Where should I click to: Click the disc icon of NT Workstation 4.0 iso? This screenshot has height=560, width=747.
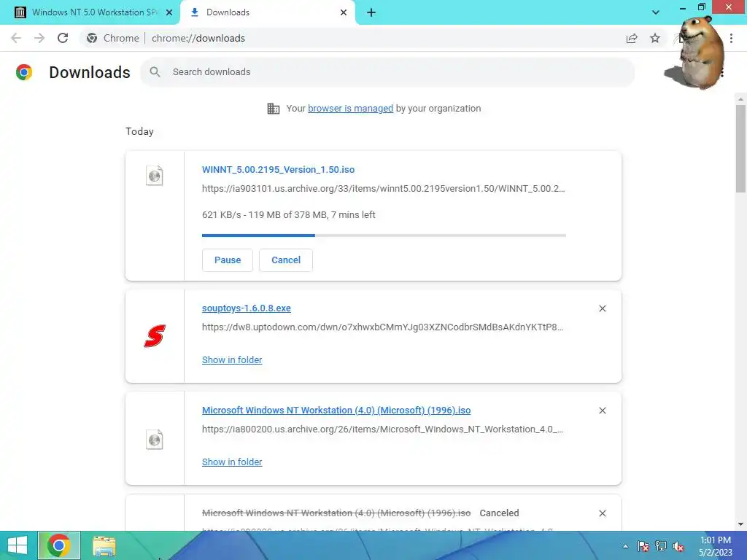(x=155, y=440)
